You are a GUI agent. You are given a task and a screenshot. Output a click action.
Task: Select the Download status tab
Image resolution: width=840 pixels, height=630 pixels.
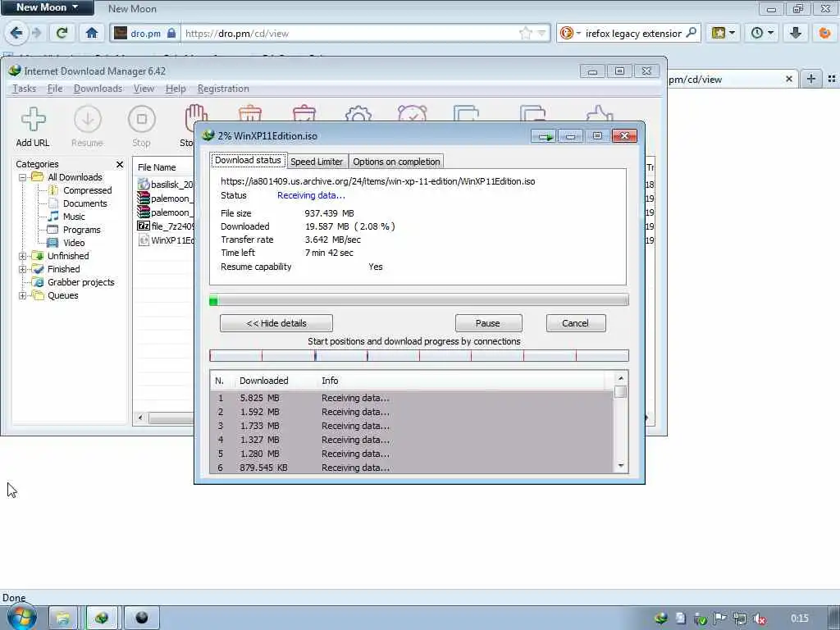click(x=248, y=160)
